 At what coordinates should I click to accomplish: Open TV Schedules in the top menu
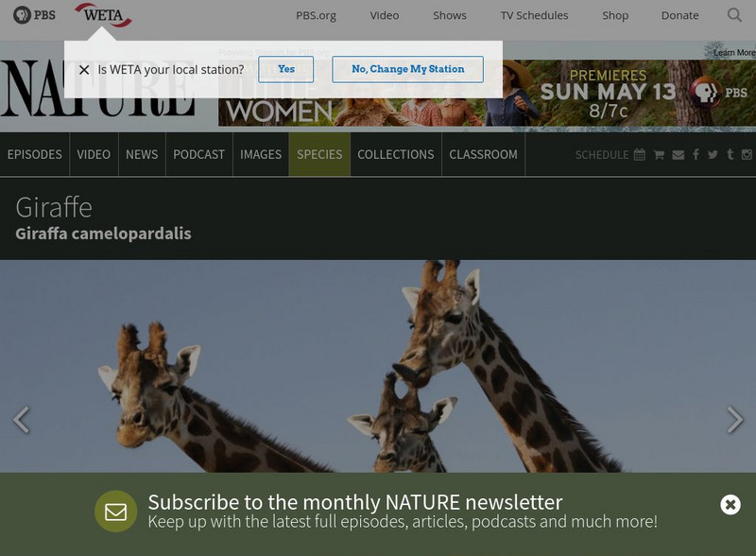(534, 15)
